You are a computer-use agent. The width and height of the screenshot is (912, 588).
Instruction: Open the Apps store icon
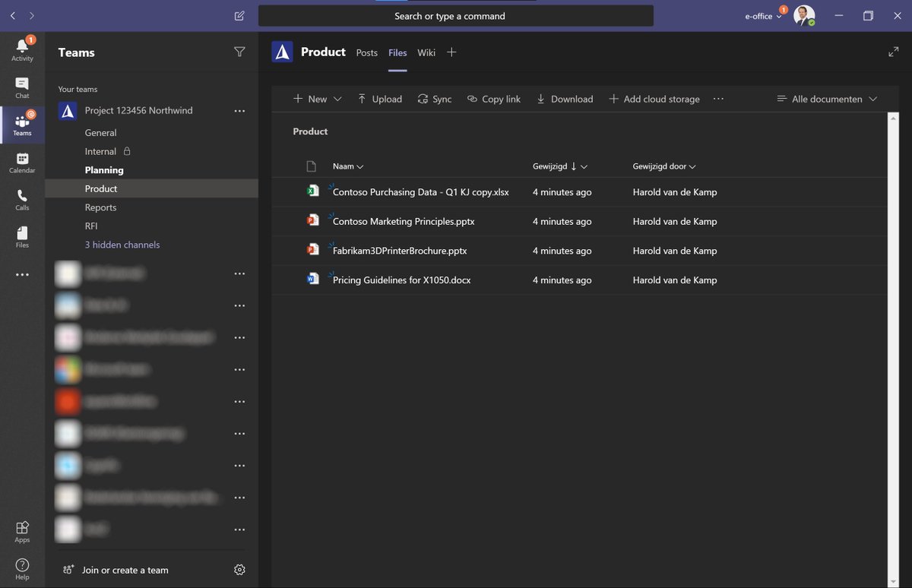pos(22,532)
